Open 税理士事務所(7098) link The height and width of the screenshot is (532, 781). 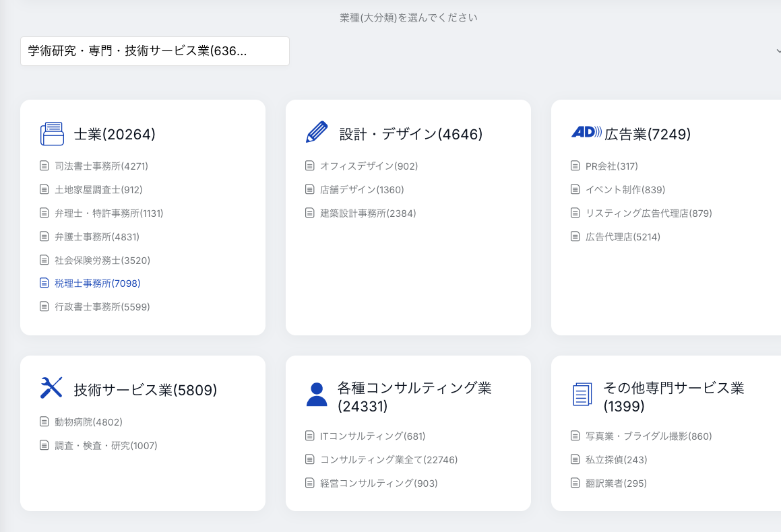98,284
